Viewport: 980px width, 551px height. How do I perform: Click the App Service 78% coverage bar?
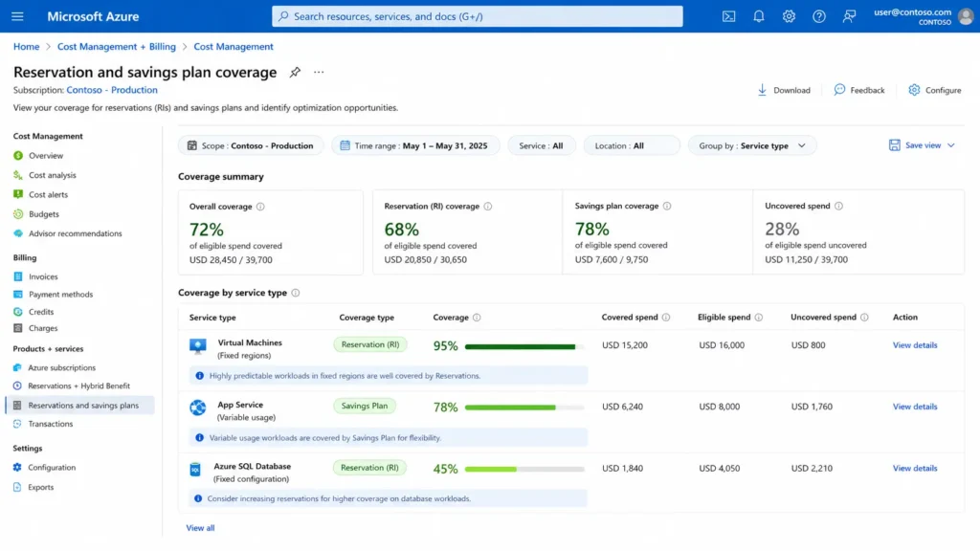tap(524, 408)
